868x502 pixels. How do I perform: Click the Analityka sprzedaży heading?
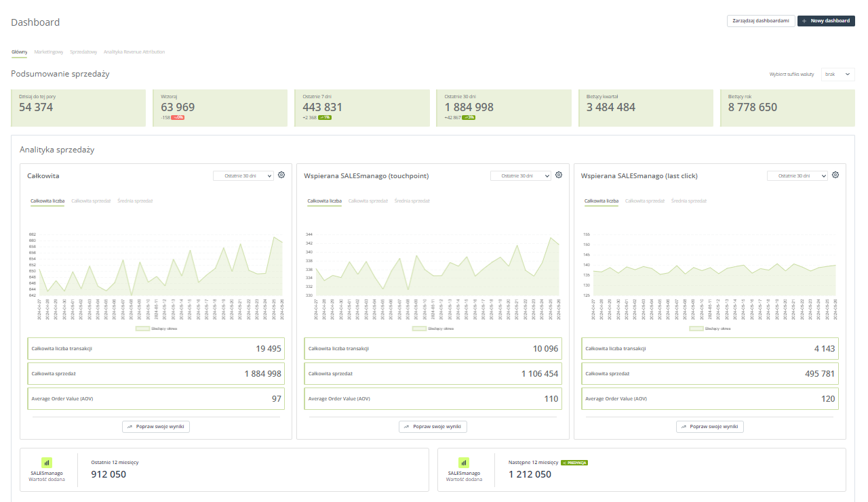(x=57, y=149)
